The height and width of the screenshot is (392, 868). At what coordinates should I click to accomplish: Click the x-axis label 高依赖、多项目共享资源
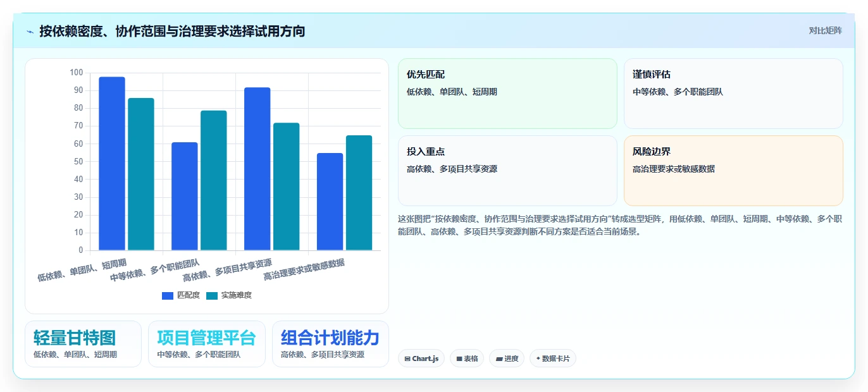228,269
